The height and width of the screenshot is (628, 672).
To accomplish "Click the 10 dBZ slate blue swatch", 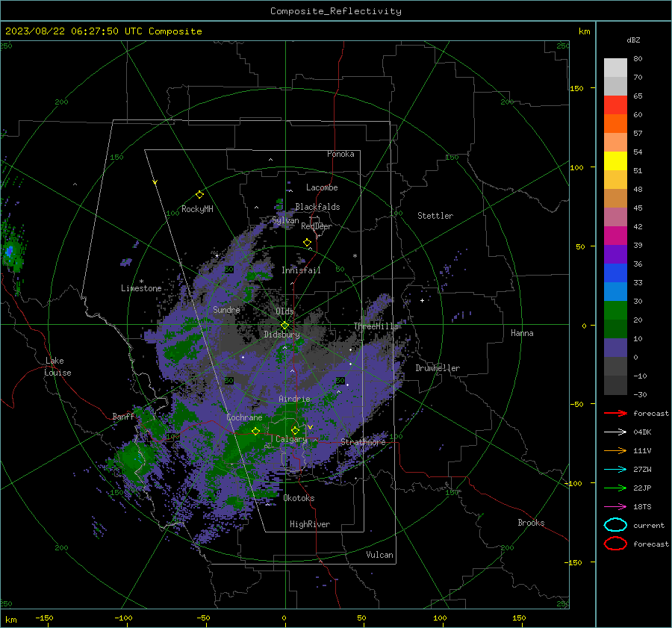I will click(x=615, y=348).
